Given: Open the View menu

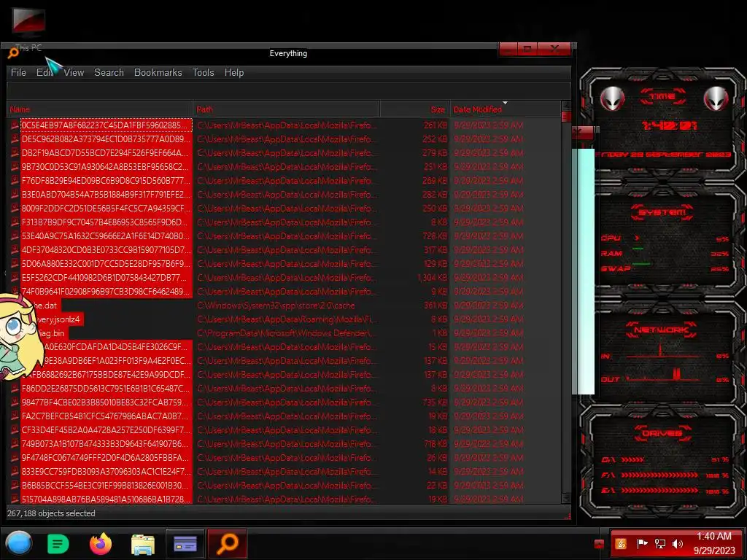Looking at the screenshot, I should [74, 72].
